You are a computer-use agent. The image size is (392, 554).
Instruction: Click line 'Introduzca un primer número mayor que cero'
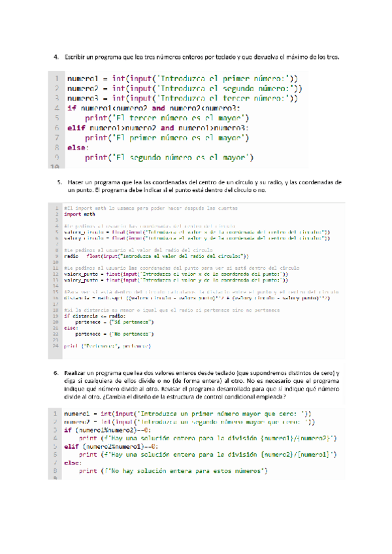click(188, 414)
